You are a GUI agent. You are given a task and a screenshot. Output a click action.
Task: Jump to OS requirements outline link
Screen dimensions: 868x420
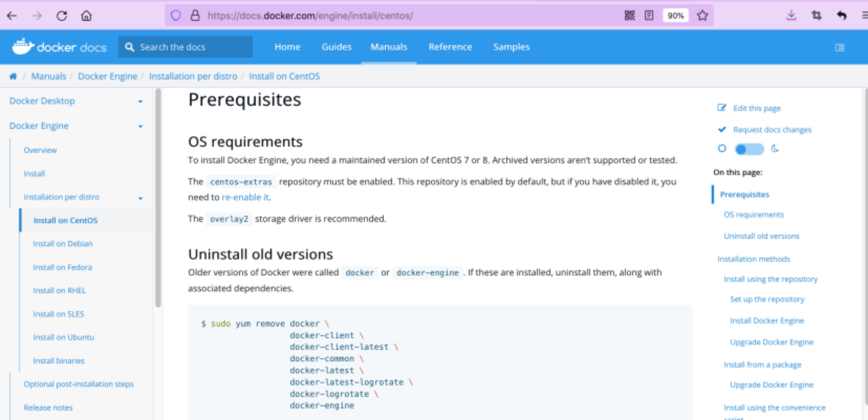[x=754, y=215]
